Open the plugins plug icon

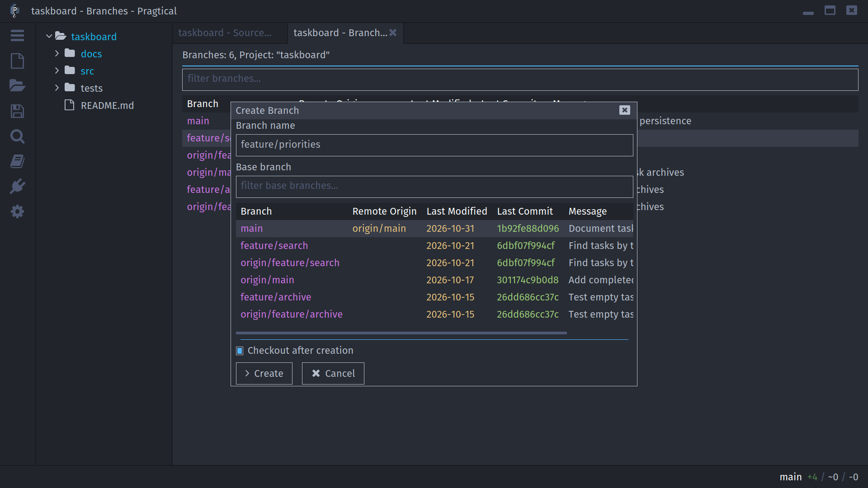17,186
